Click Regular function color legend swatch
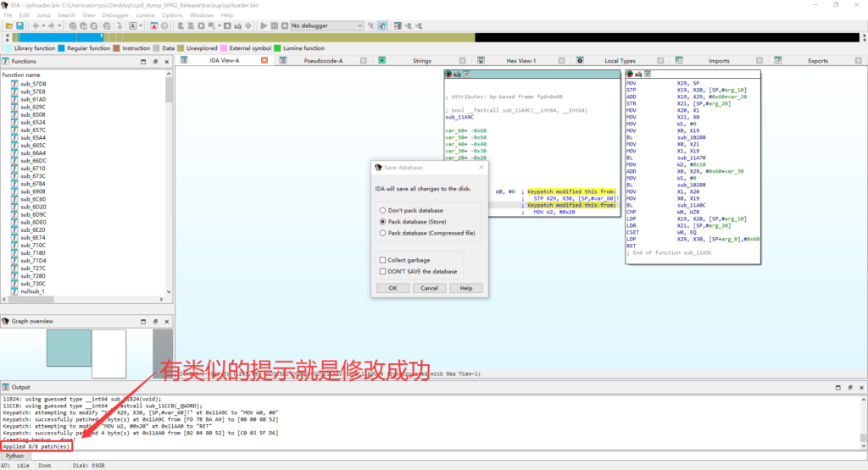 61,48
